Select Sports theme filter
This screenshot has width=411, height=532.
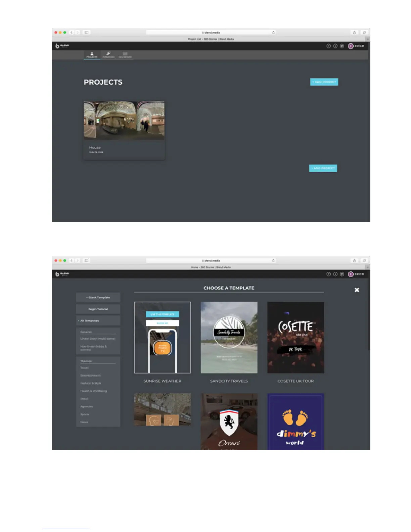[x=85, y=414]
